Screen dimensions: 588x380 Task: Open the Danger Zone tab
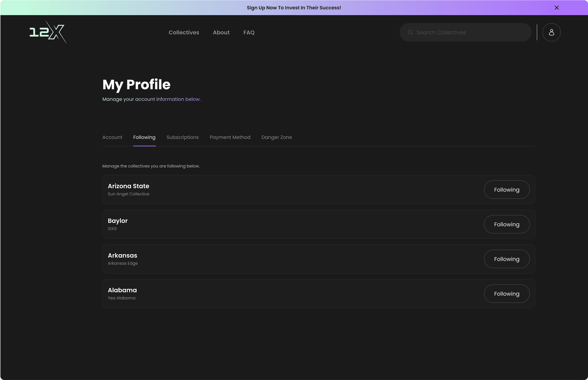[276, 137]
